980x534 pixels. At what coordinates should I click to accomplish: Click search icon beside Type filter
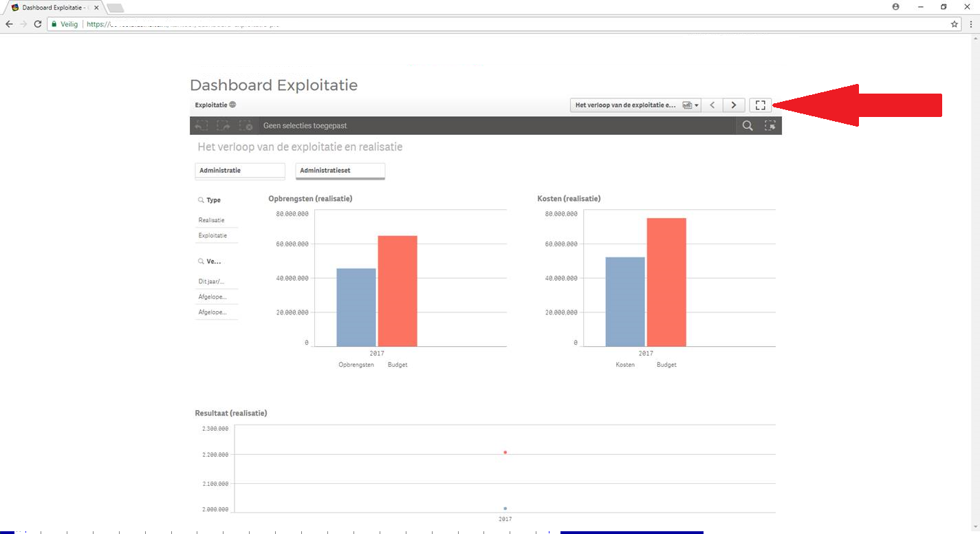click(x=201, y=200)
